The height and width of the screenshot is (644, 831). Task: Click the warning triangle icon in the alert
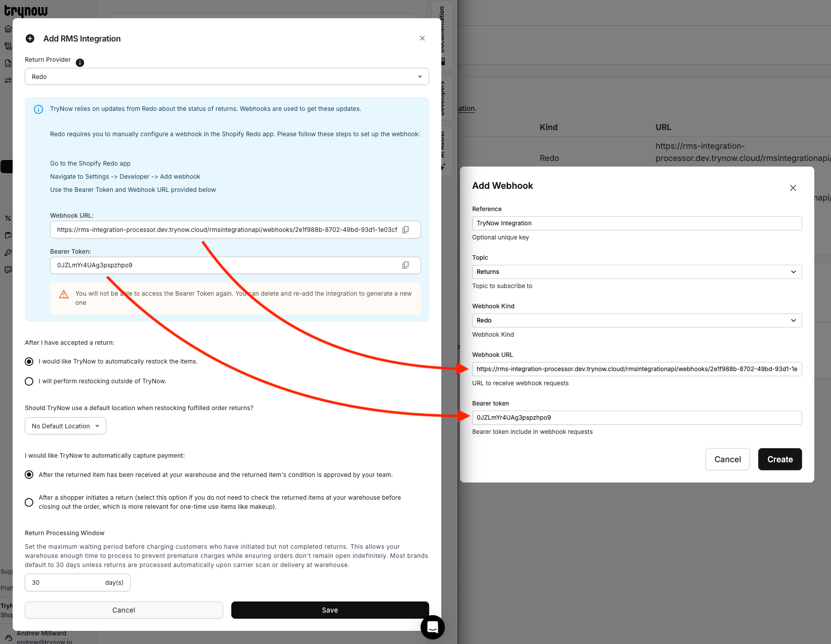(x=64, y=294)
